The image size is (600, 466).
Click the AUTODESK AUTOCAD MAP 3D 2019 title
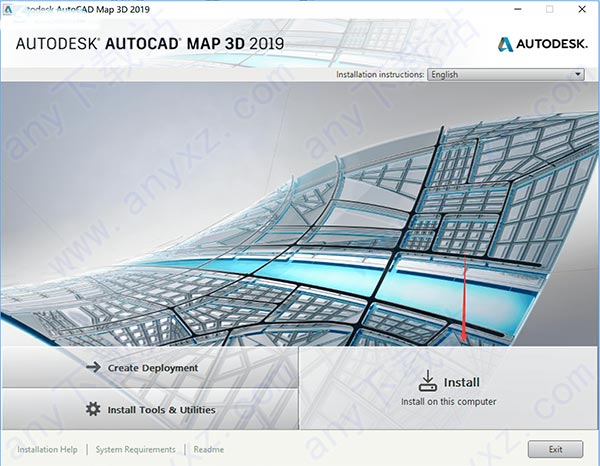(x=150, y=44)
